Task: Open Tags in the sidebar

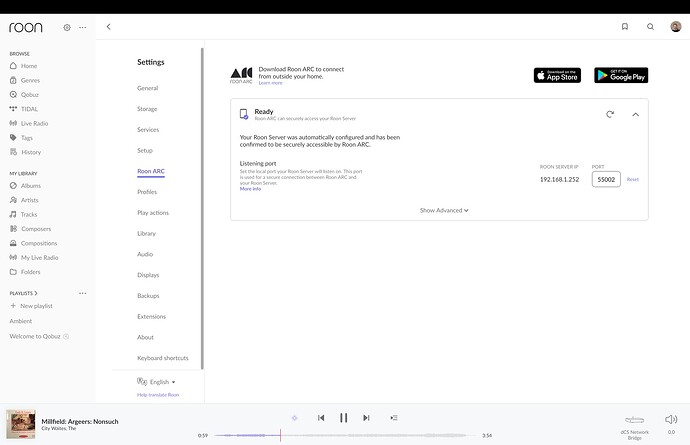Action: pyautogui.click(x=21, y=138)
